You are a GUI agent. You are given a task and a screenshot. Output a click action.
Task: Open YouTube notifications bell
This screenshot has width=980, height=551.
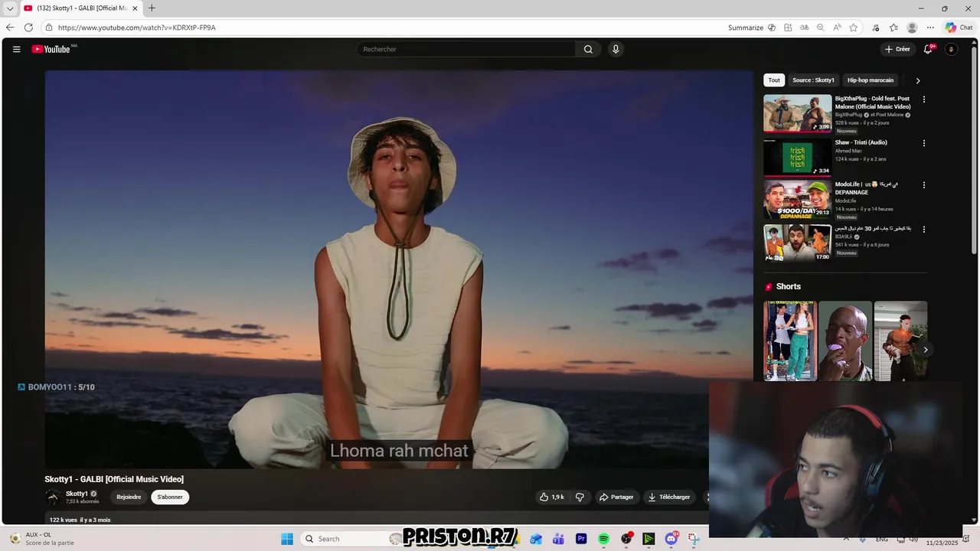928,49
